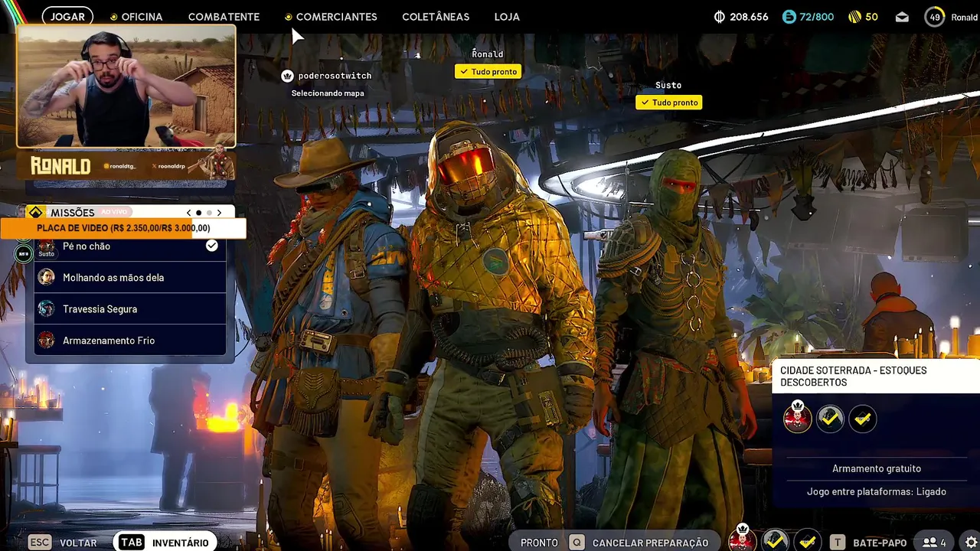Viewport: 980px width, 551px height.
Task: Click the poderosotwitch crown leader icon
Action: [287, 76]
